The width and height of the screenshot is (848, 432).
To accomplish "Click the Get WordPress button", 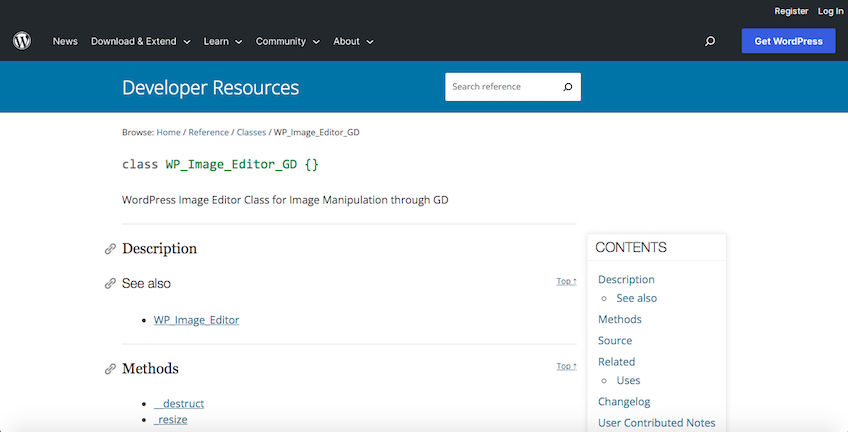I will [789, 41].
